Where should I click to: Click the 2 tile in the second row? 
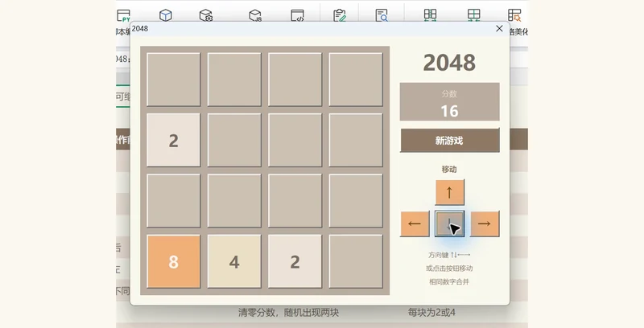pos(174,140)
